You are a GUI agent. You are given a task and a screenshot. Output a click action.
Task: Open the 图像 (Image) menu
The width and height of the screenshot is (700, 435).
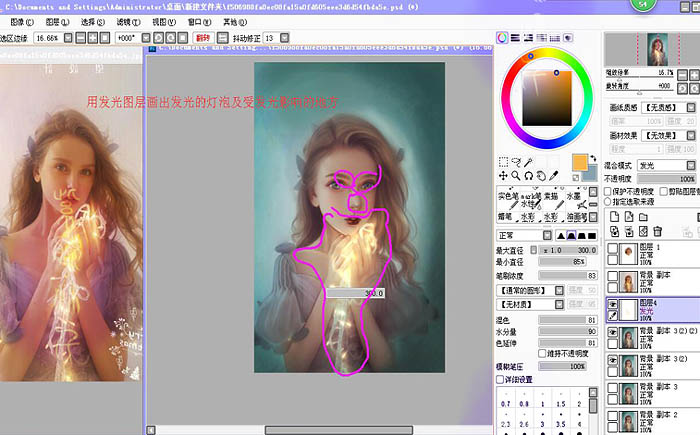click(x=22, y=22)
